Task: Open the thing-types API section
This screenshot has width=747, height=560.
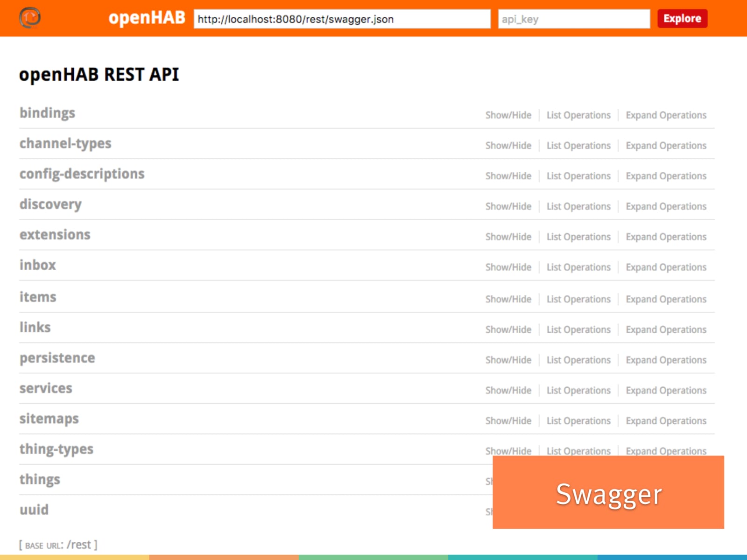Action: pyautogui.click(x=56, y=449)
